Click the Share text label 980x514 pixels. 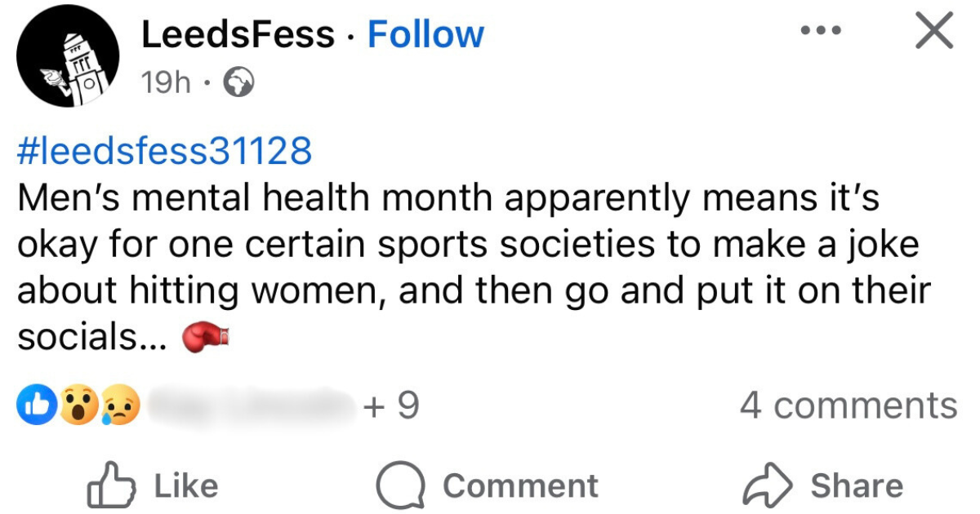click(x=857, y=485)
